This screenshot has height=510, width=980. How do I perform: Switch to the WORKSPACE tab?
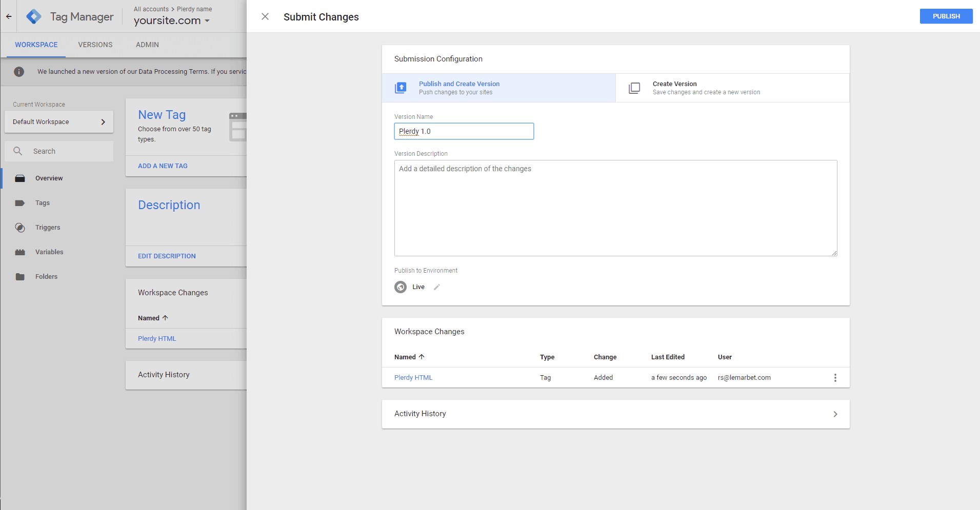[x=36, y=45]
